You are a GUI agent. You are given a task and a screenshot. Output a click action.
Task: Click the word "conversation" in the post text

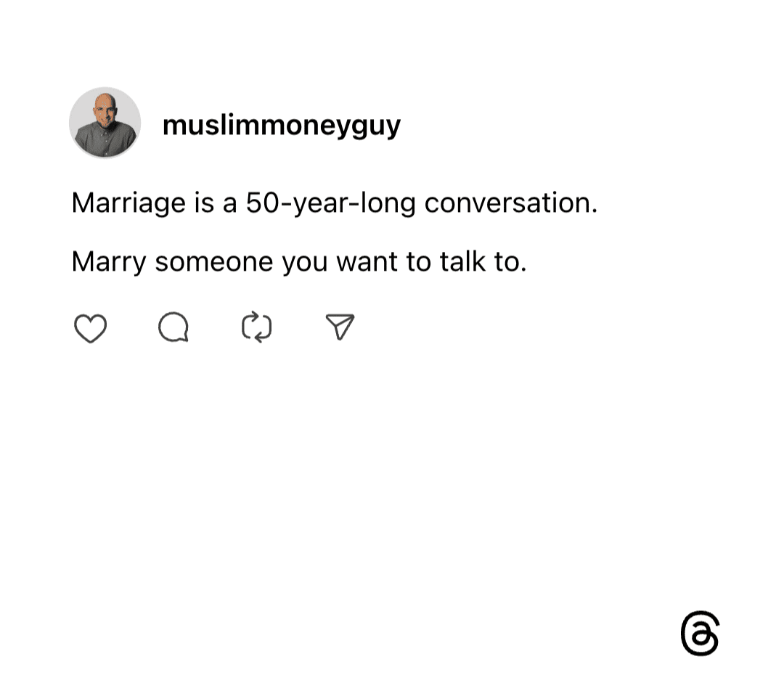pyautogui.click(x=507, y=203)
